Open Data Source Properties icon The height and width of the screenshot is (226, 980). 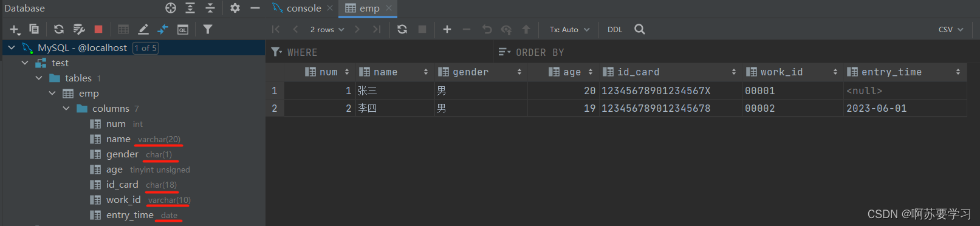(x=79, y=29)
